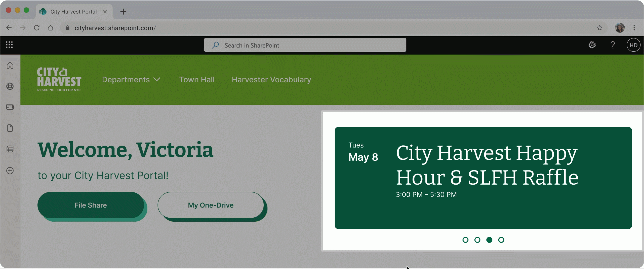
Task: Open My sites globe icon in sidebar
Action: pos(10,86)
